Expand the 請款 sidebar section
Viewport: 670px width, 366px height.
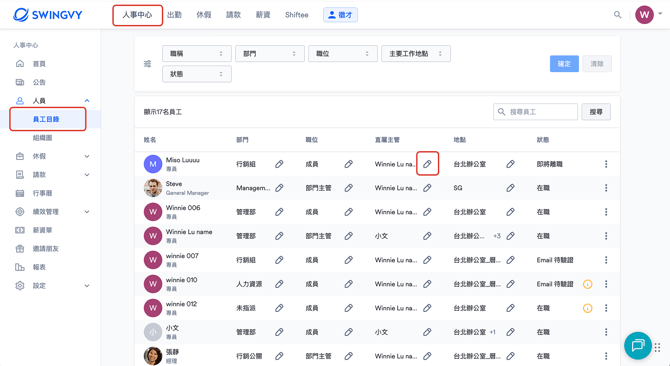coord(87,175)
